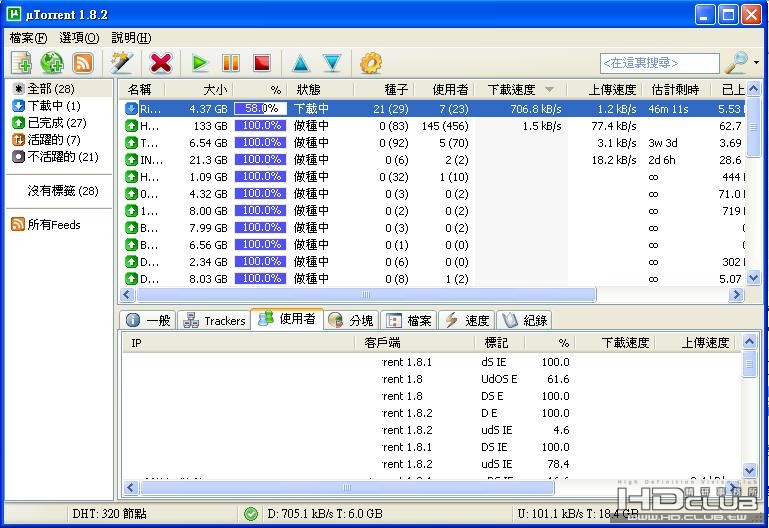Click torrent list horizontal scroll left arrow
Viewport: 769px width, 528px height.
[x=128, y=294]
